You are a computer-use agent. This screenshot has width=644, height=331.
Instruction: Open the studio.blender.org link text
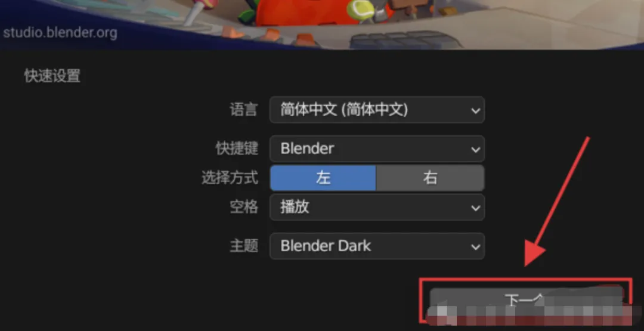[x=60, y=33]
